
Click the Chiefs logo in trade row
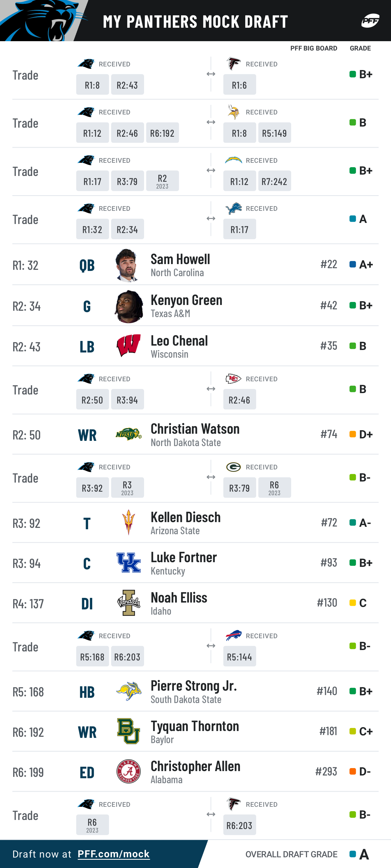click(x=234, y=379)
